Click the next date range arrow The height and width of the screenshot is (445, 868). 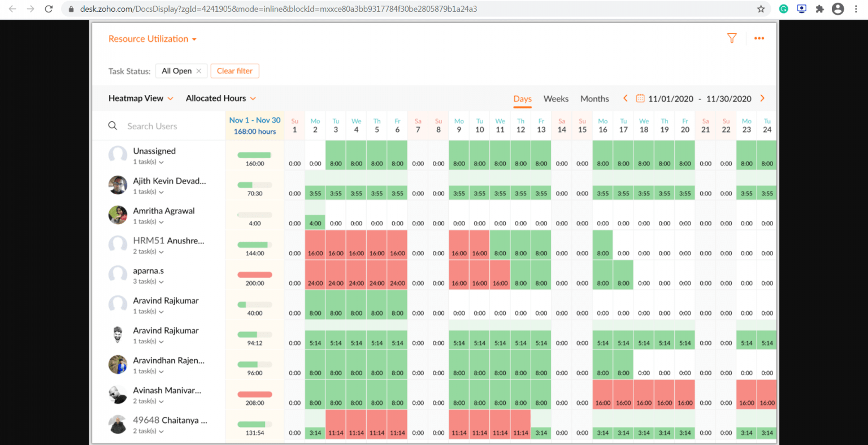762,98
